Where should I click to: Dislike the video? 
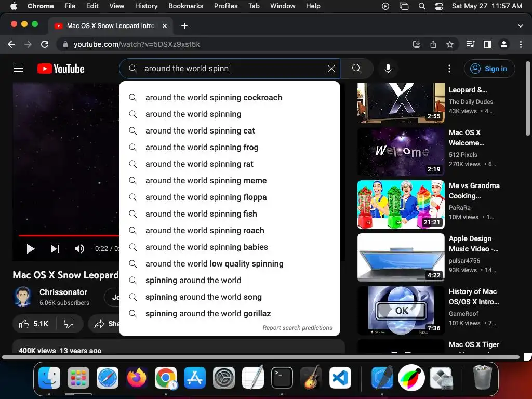pos(69,324)
